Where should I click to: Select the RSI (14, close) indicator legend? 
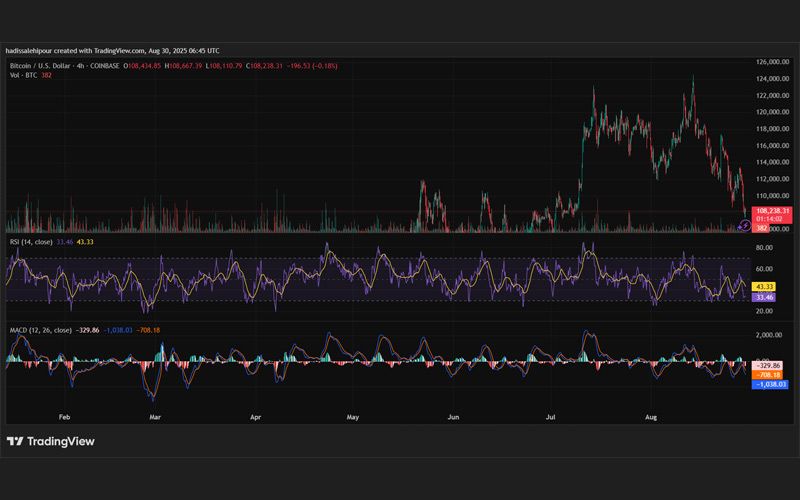click(31, 242)
